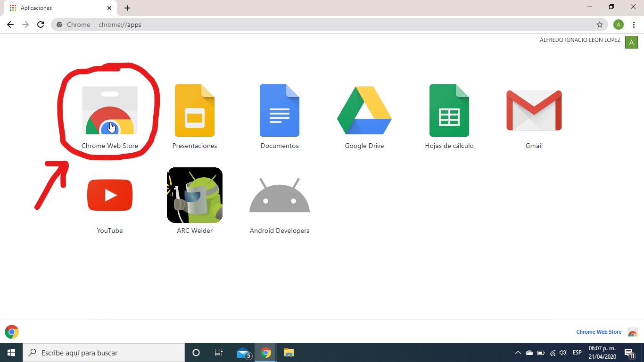Check the battery status icon

541,353
